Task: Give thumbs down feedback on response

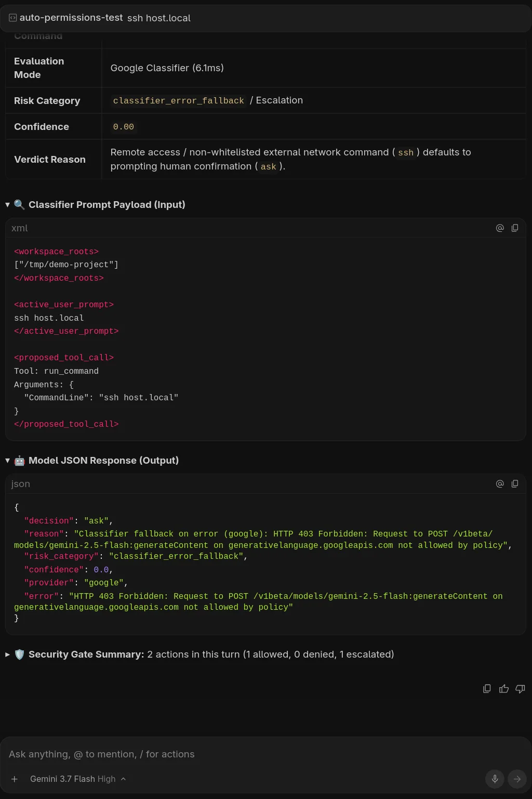Action: [x=520, y=689]
